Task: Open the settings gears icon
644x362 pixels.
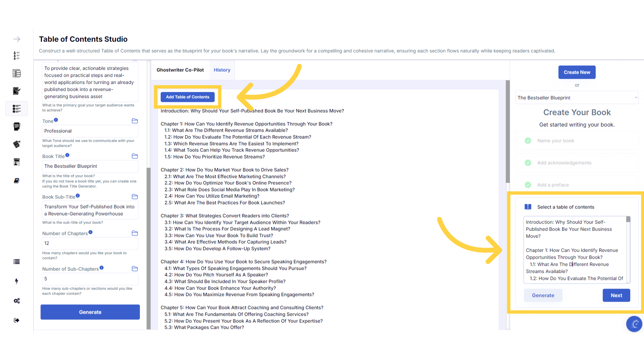Action: 16,301
